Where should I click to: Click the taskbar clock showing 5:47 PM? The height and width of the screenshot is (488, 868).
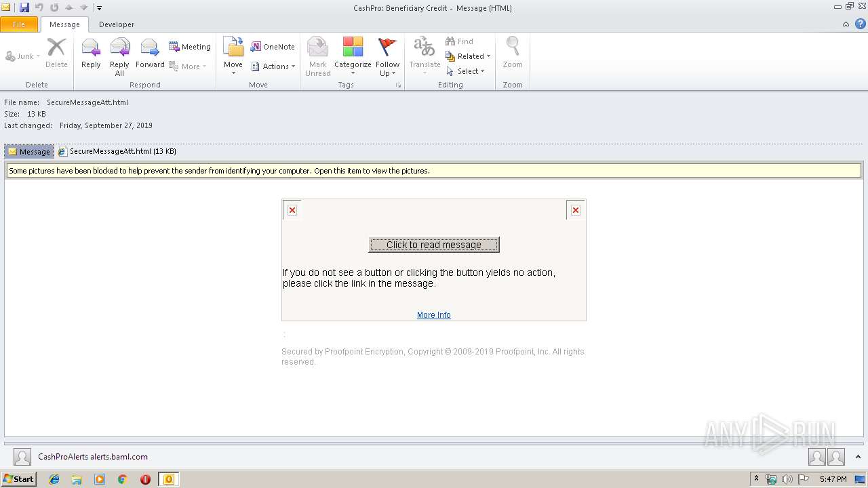pyautogui.click(x=833, y=479)
